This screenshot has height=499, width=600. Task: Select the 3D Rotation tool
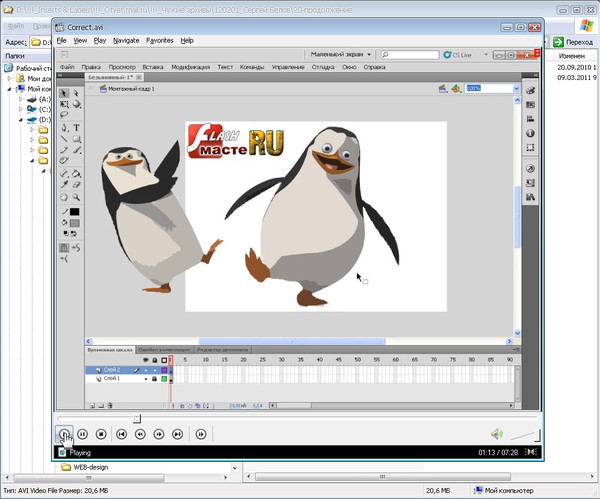77,104
